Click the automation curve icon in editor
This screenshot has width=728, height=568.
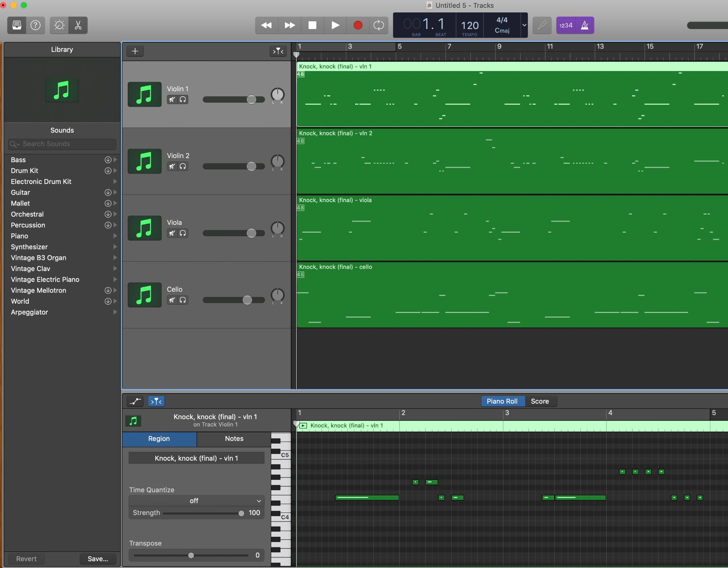(135, 401)
